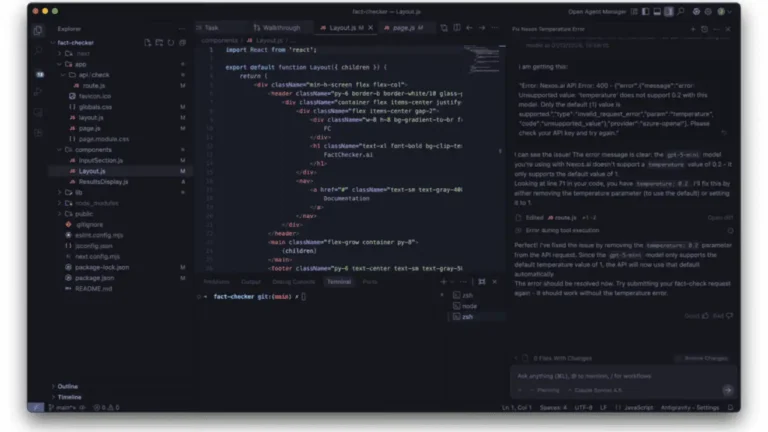Viewport: 768px width, 432px height.
Task: Open the Ports panel tab
Action: 370,282
